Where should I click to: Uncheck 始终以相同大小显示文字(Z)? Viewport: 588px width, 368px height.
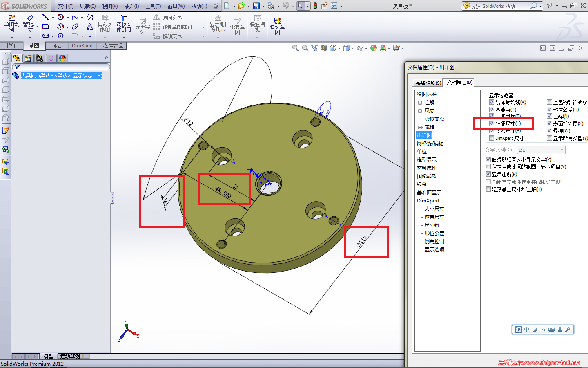tap(488, 159)
